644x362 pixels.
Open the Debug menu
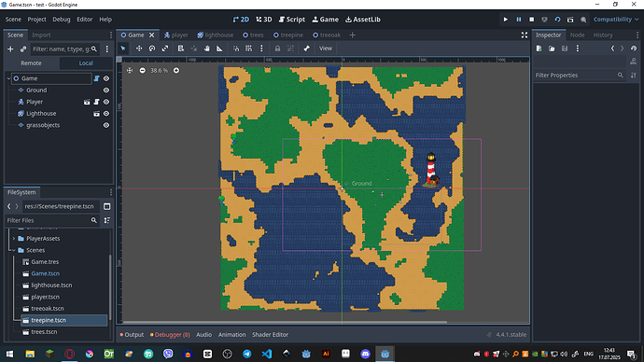[62, 20]
